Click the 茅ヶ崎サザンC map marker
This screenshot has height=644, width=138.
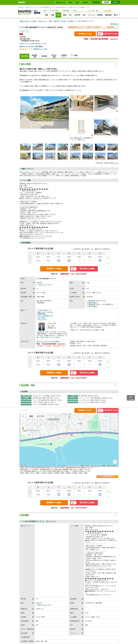click(x=72, y=435)
